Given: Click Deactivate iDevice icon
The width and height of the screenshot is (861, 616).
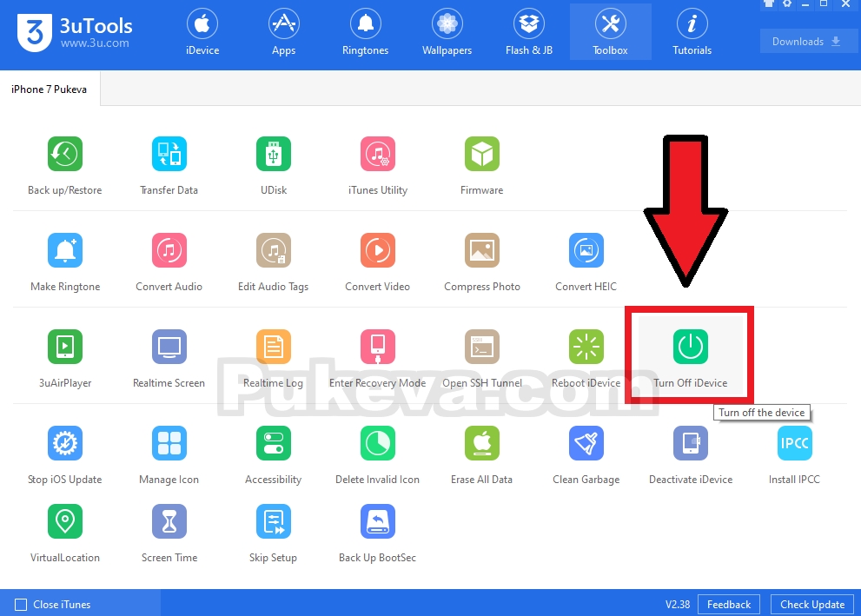Looking at the screenshot, I should click(x=691, y=443).
